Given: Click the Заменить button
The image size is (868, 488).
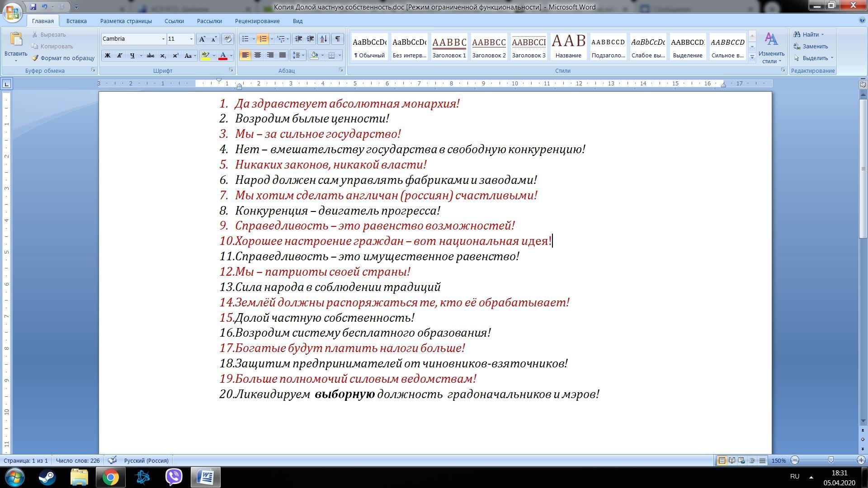Looking at the screenshot, I should click(x=811, y=46).
